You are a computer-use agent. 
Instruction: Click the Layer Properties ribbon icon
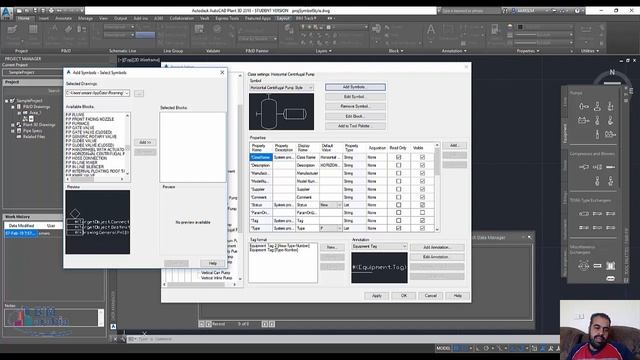[x=289, y=29]
